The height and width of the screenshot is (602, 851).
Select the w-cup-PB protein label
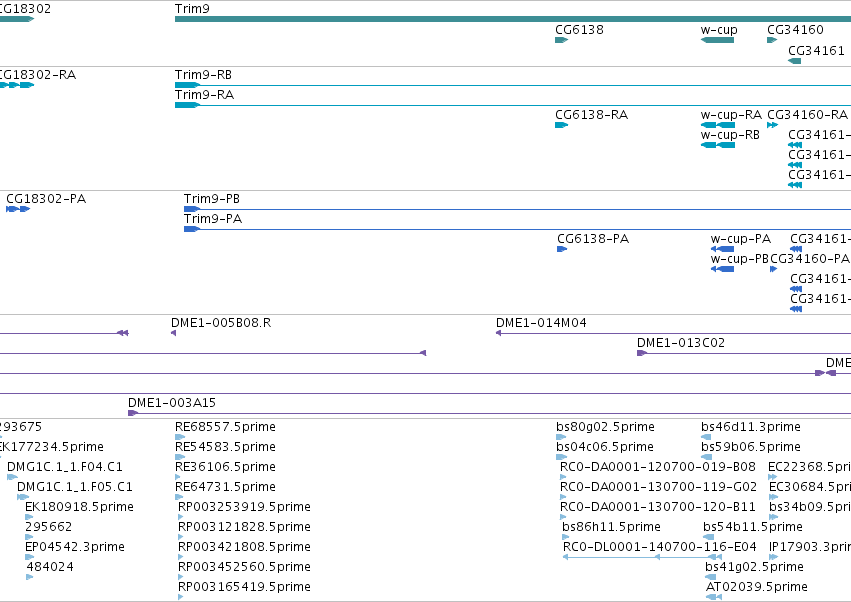(740, 259)
